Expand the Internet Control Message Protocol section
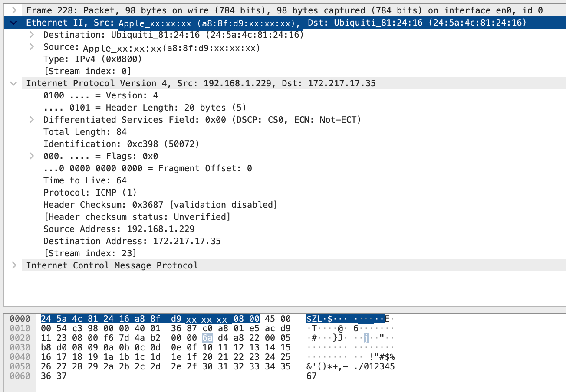 point(14,265)
